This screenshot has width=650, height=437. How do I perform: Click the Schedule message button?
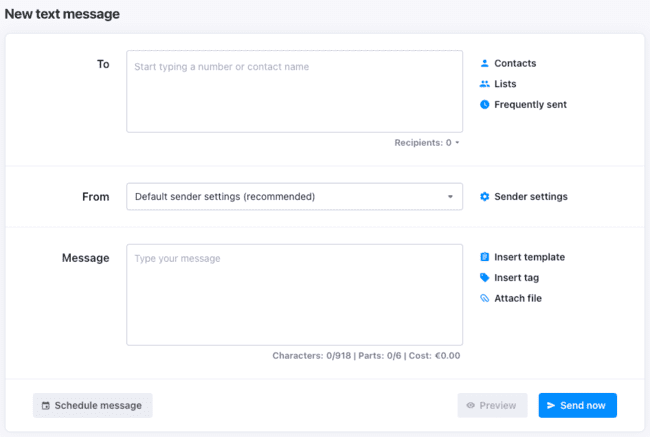(x=92, y=405)
